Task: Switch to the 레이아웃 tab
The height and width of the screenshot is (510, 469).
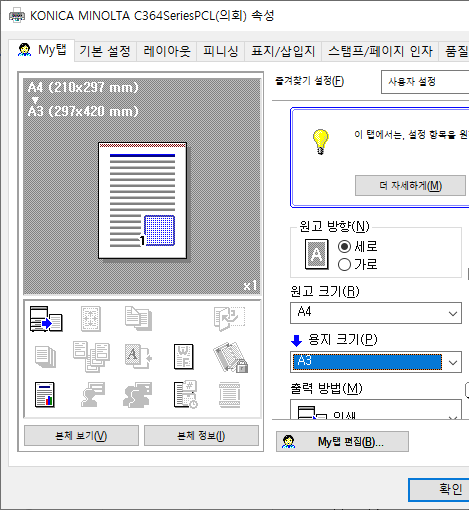Action: [167, 52]
